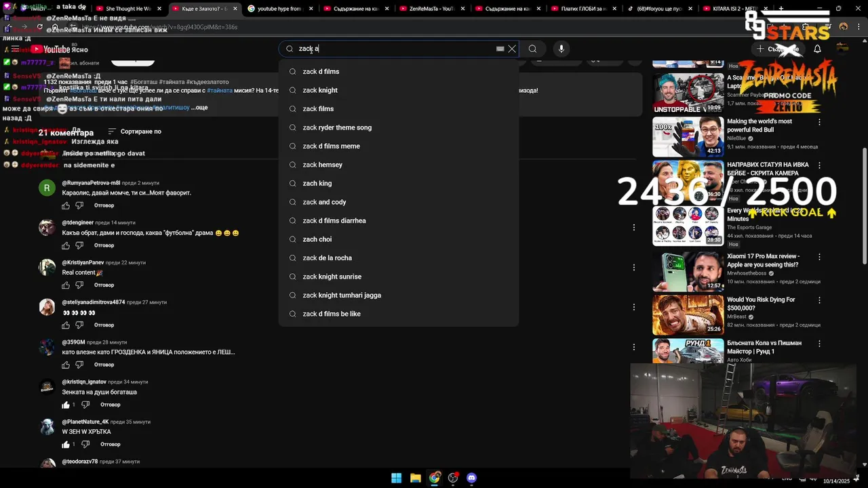The width and height of the screenshot is (868, 488).
Task: Open sort comments 'Сортиране по' dropdown
Action: [134, 131]
